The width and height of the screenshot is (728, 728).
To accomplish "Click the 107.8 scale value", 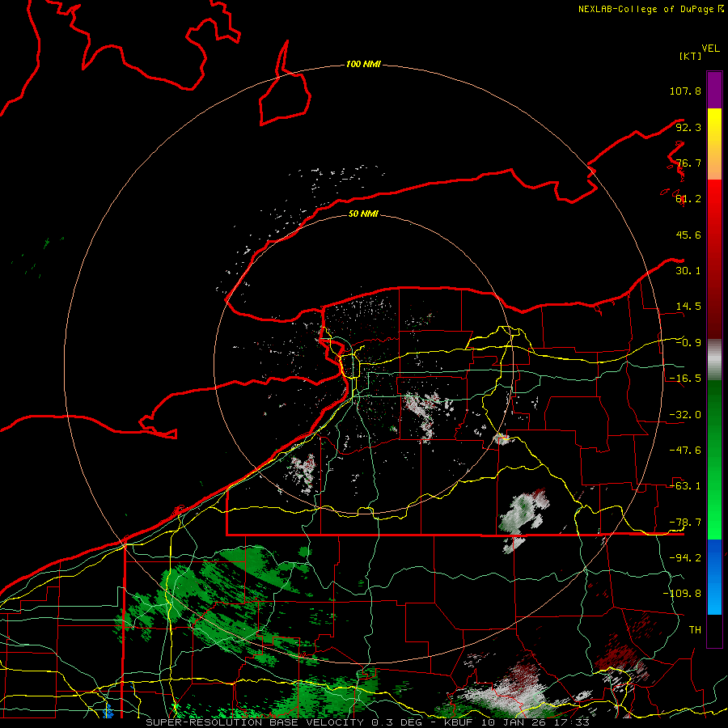I will [x=685, y=91].
